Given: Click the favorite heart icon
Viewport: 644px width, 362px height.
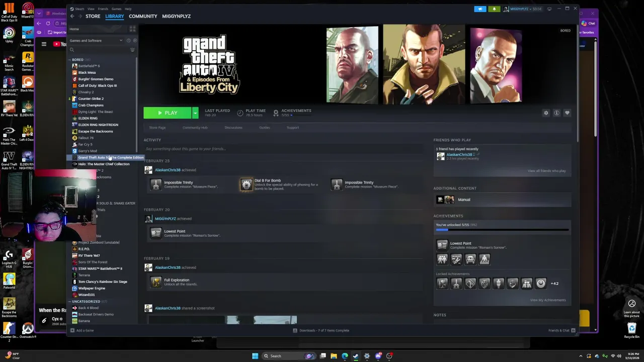Looking at the screenshot, I should 567,113.
